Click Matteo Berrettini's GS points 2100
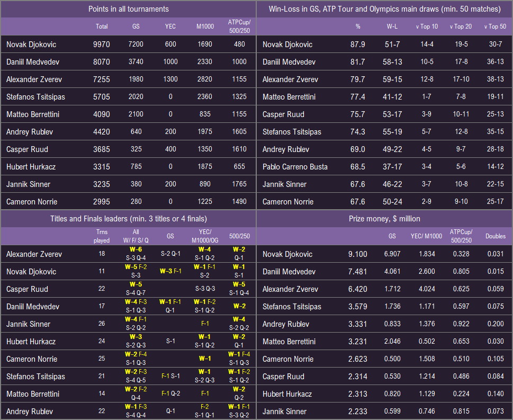This screenshot has height=420, width=513. pyautogui.click(x=136, y=114)
